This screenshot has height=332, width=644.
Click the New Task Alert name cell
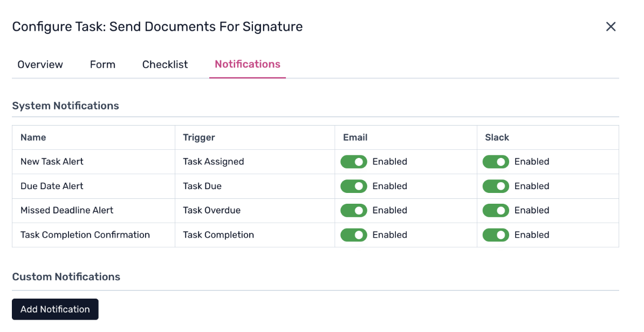[x=52, y=162]
